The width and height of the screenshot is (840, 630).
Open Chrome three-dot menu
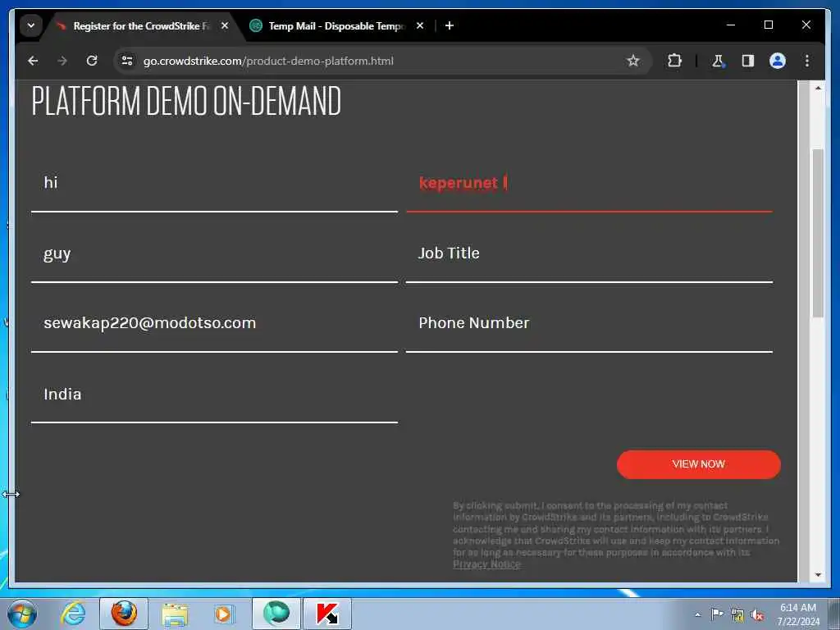(807, 61)
